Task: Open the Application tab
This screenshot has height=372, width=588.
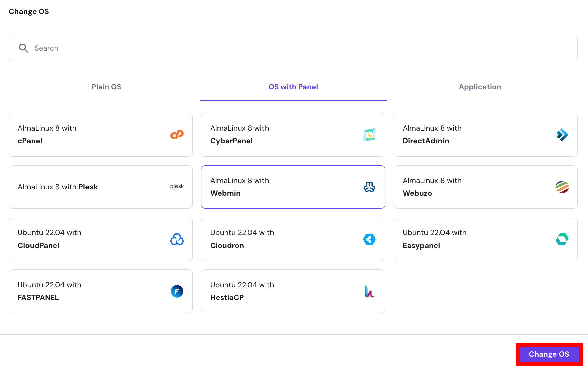Action: [x=480, y=87]
